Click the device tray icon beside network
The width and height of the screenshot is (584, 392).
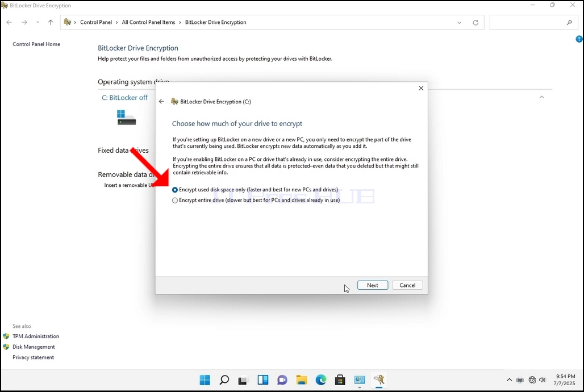click(520, 380)
